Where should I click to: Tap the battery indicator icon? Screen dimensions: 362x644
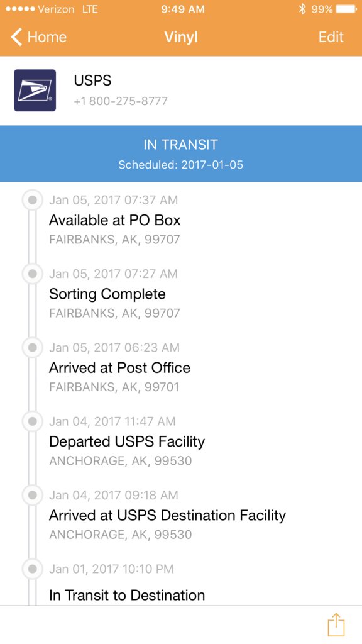point(346,9)
